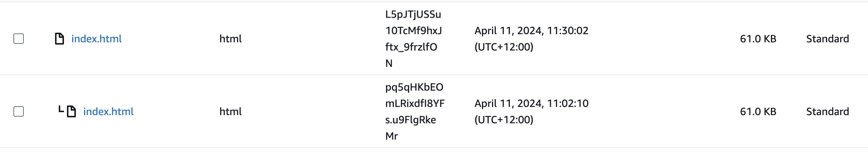Click the 61.0 KB size in the first row

[758, 39]
